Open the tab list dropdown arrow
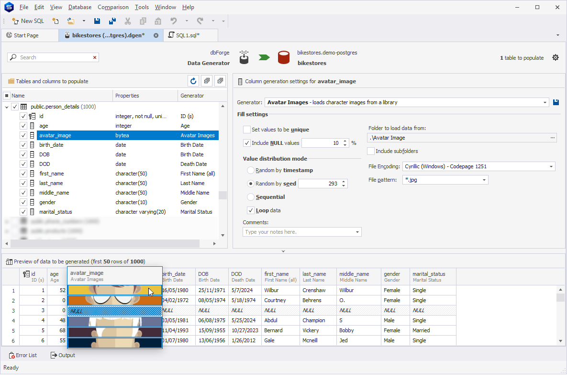This screenshot has width=567, height=392. [x=557, y=35]
